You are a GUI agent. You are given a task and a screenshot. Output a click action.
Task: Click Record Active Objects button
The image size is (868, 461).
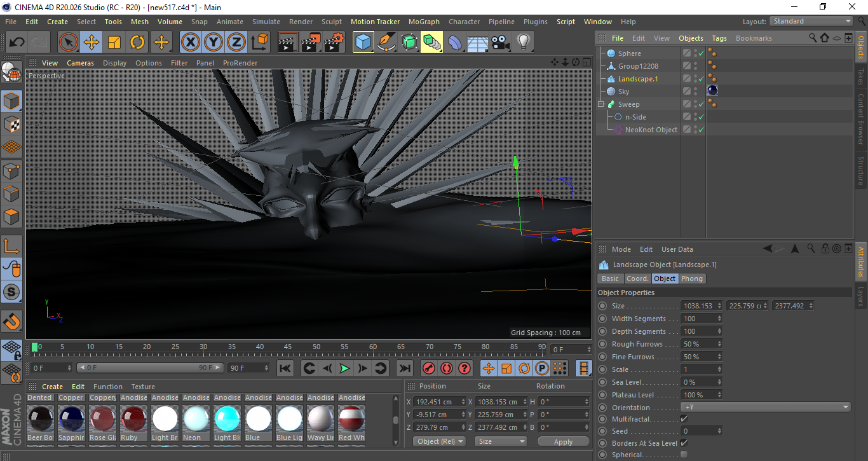(x=429, y=368)
